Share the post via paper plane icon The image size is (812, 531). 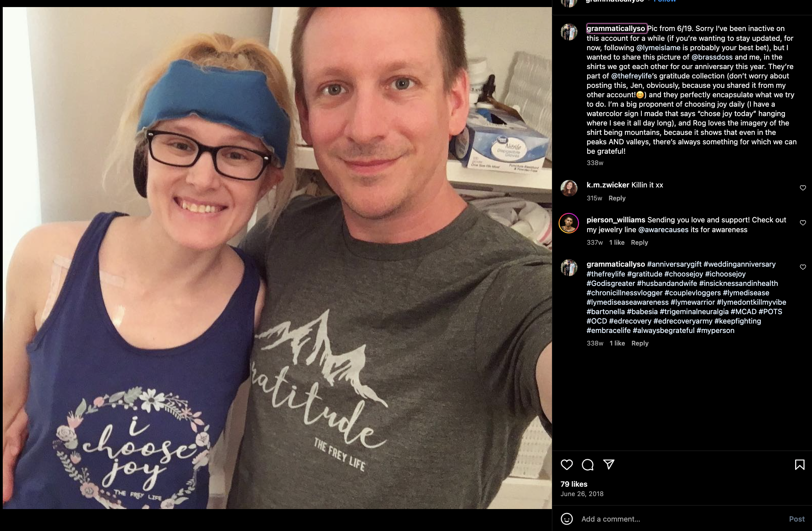click(609, 465)
